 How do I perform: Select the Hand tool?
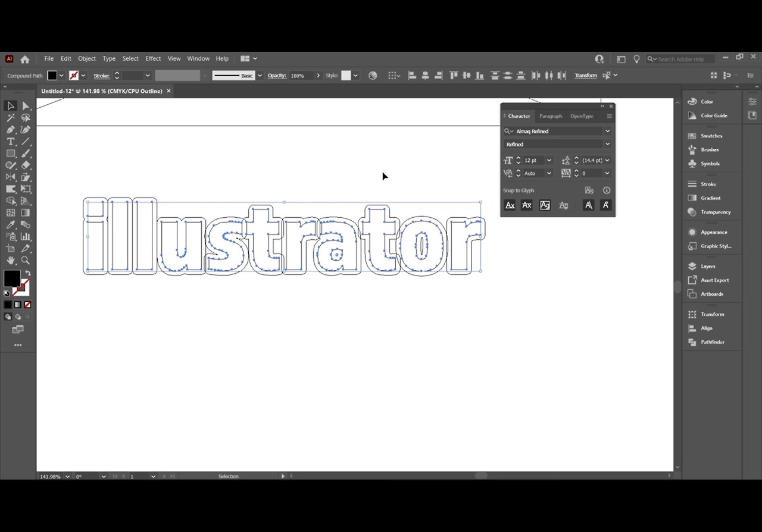click(11, 261)
